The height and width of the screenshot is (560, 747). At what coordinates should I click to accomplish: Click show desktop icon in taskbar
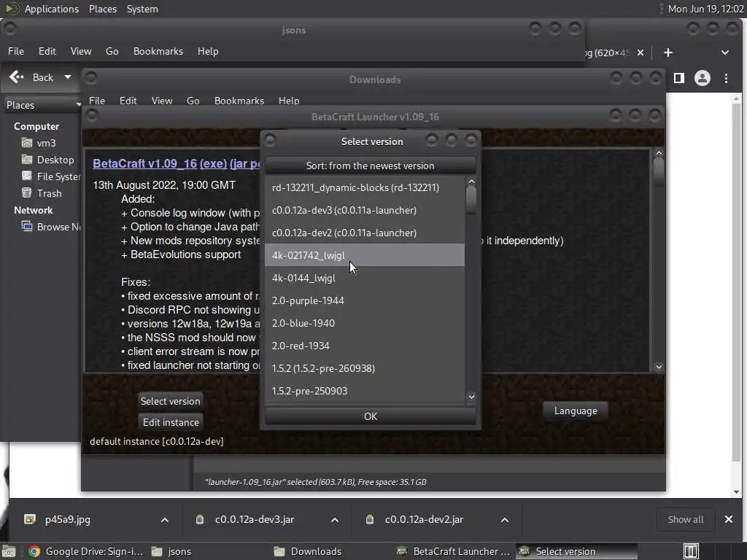coord(9,551)
